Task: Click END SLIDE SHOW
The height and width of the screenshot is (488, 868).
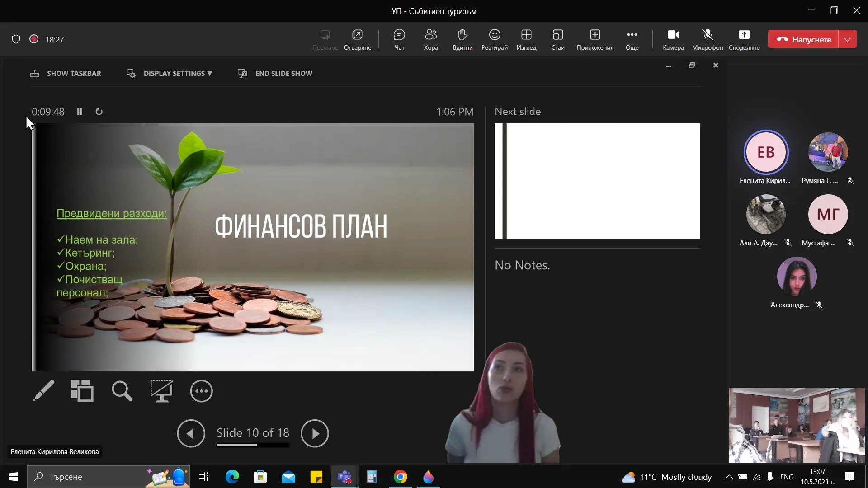Action: click(x=275, y=73)
